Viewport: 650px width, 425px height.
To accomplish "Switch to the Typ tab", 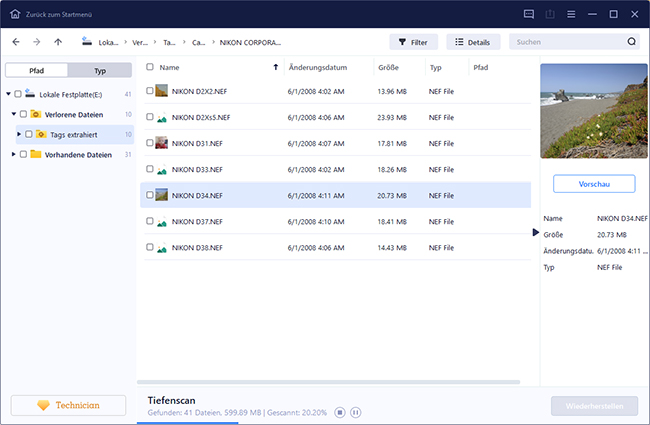I will (x=100, y=70).
